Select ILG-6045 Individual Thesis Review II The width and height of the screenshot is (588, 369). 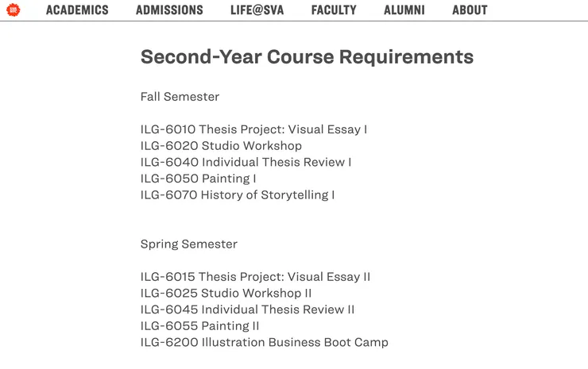click(247, 309)
